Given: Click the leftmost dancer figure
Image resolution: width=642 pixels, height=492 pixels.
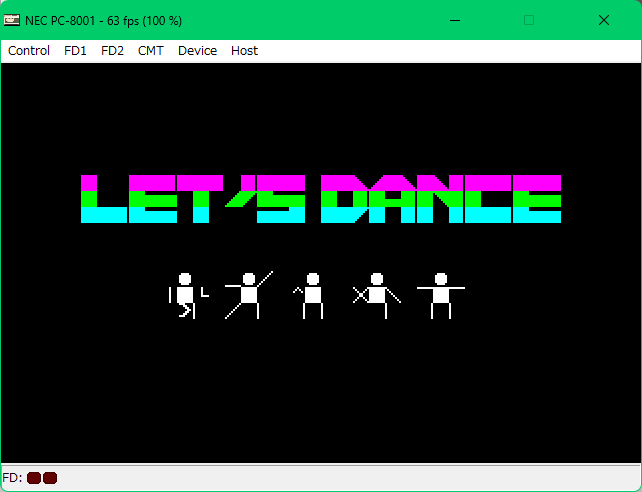Looking at the screenshot, I should point(186,296).
